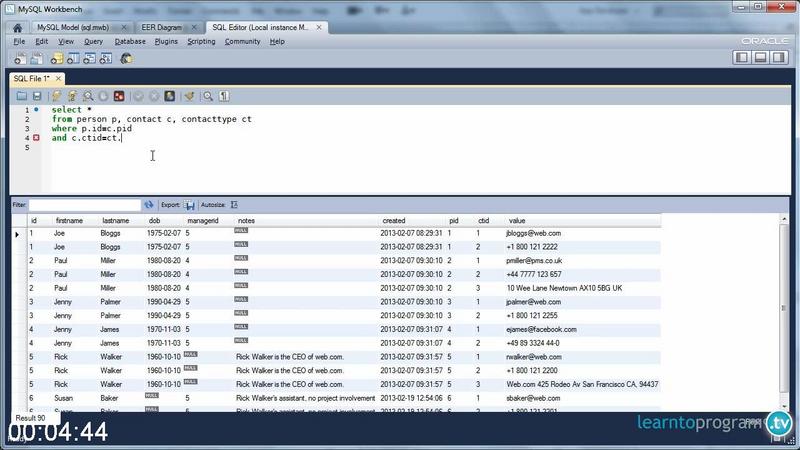Sort by the firstname column header

69,221
